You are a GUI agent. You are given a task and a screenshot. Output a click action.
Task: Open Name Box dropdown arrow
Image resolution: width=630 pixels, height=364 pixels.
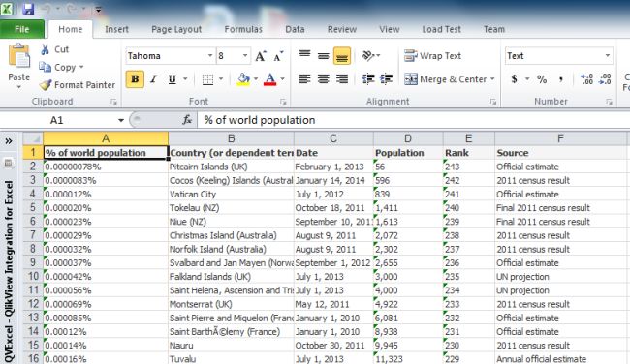pos(120,120)
